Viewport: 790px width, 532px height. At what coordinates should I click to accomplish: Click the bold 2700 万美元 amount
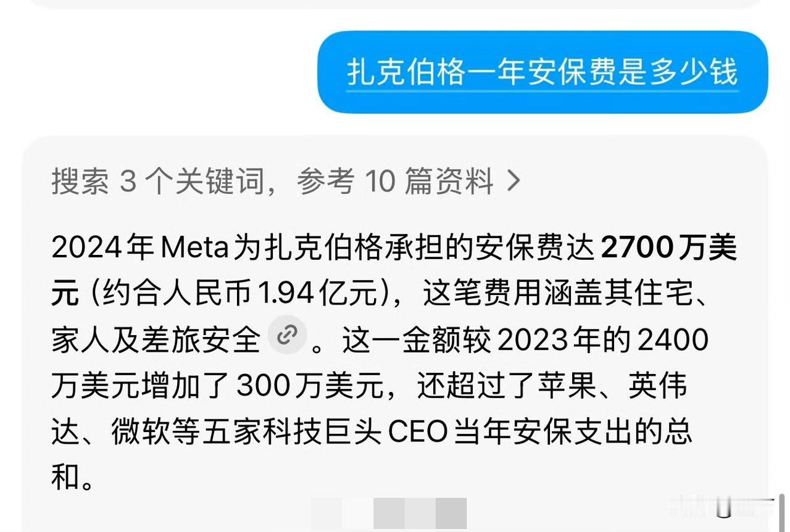click(x=669, y=248)
